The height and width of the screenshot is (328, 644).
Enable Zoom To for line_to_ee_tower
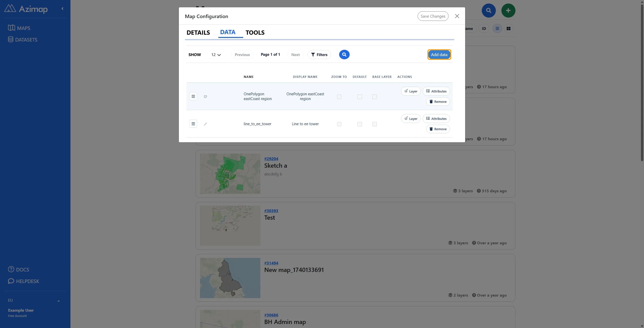click(339, 124)
